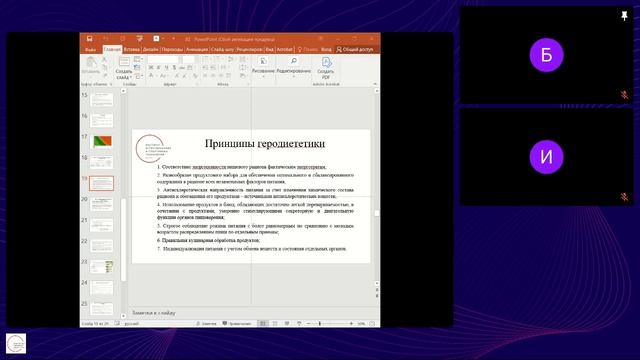Viewport: 640px width, 360px height.
Task: Open Редактирование magnifier button
Action: pyautogui.click(x=293, y=66)
